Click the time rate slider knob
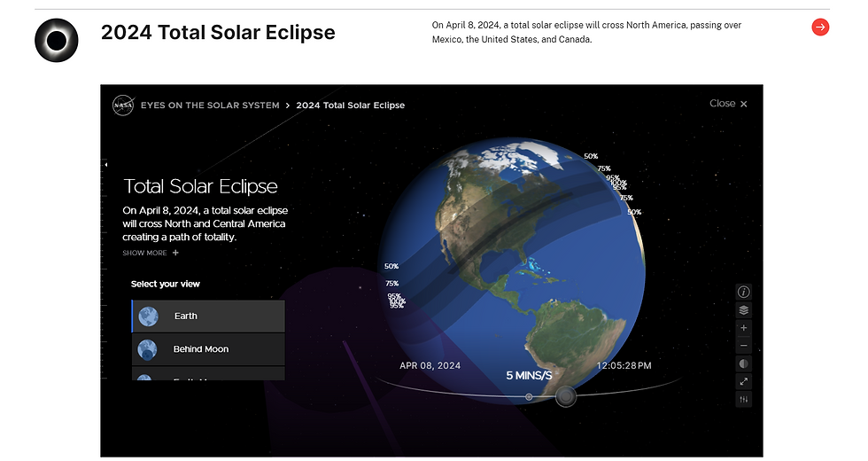The width and height of the screenshot is (868, 461). [x=565, y=396]
